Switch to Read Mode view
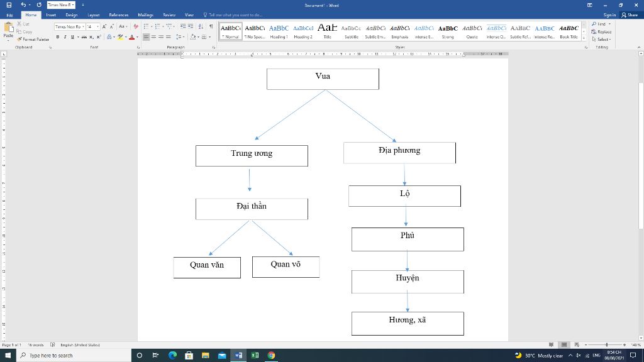 point(551,345)
